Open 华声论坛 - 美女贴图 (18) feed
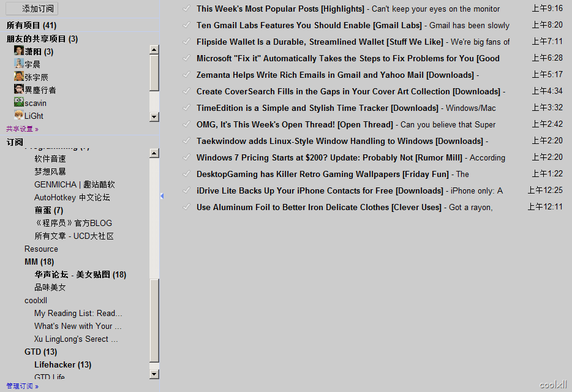The width and height of the screenshot is (572, 392). click(80, 274)
